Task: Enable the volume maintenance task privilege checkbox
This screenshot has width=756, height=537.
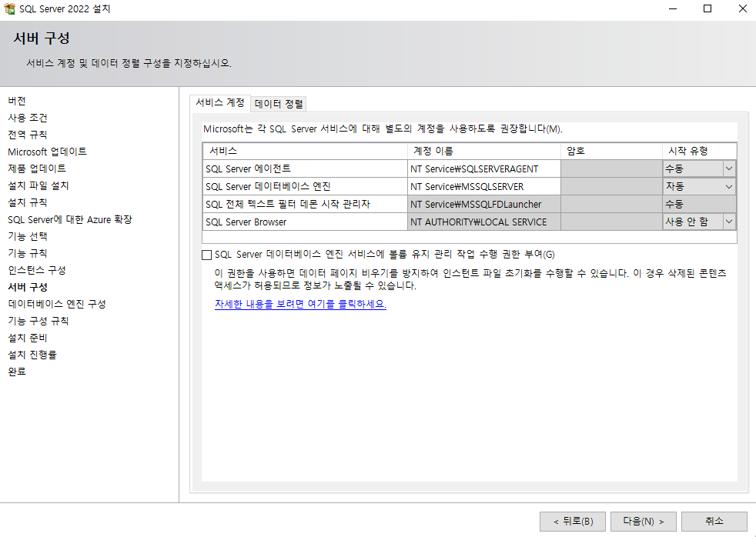Action: click(207, 255)
